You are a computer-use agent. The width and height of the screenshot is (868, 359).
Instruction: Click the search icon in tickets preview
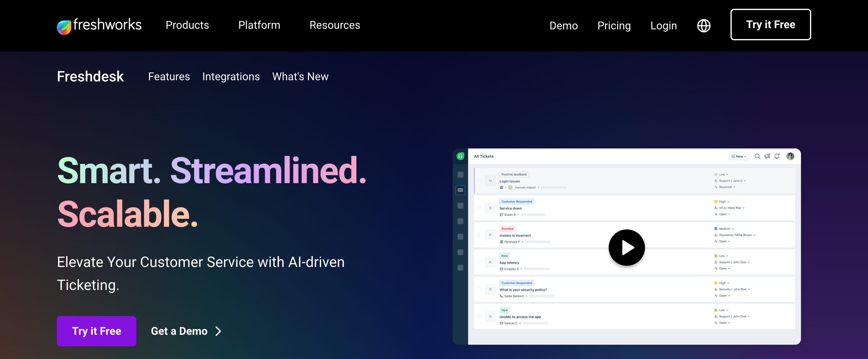pyautogui.click(x=757, y=156)
